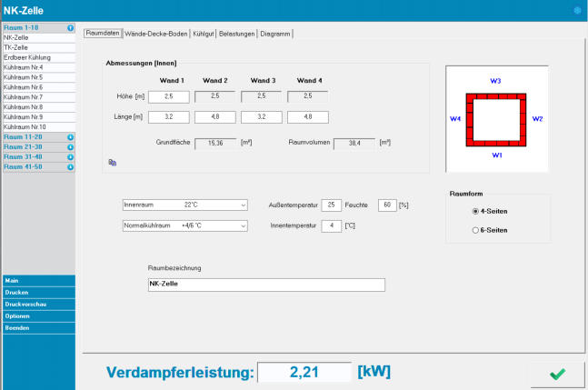Expand the Raum 41-50 group arrow icon
588x390 pixels.
point(71,167)
